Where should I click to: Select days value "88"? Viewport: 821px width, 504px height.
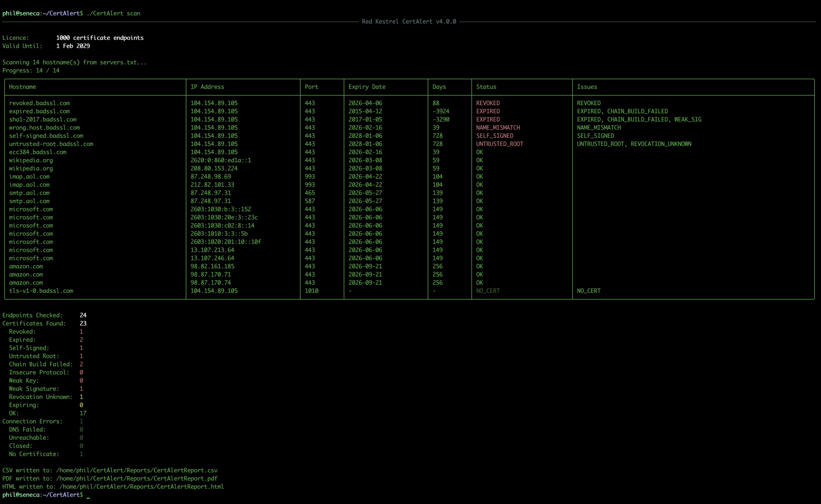(x=436, y=103)
